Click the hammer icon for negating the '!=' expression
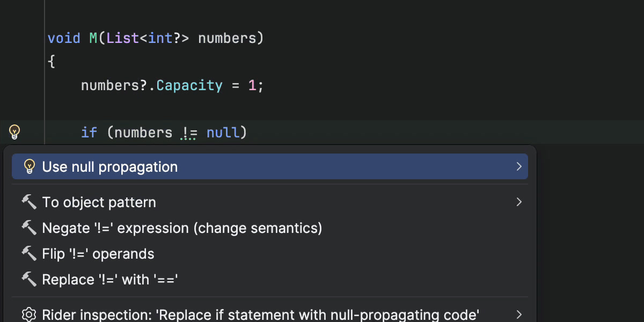The height and width of the screenshot is (322, 644). click(x=30, y=228)
